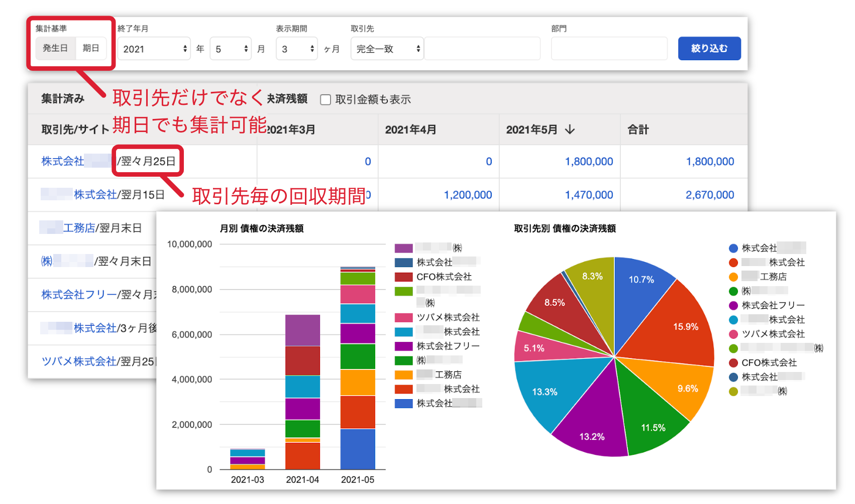Image resolution: width=855 pixels, height=504 pixels.
Task: Open the end month dropdown showing 5
Action: click(x=231, y=49)
